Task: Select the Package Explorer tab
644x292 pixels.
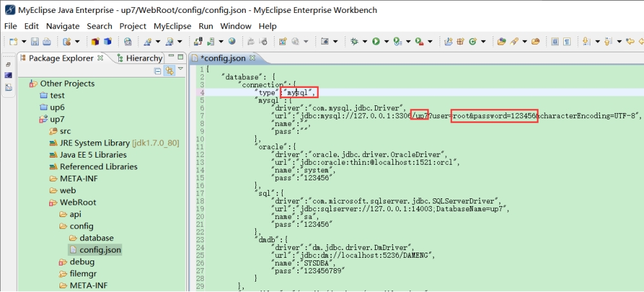Action: (x=61, y=58)
